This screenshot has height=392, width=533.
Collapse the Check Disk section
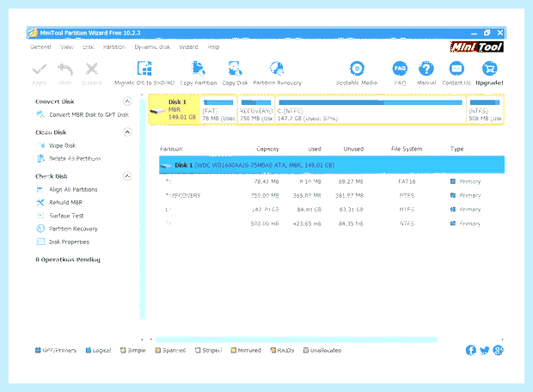(x=127, y=175)
